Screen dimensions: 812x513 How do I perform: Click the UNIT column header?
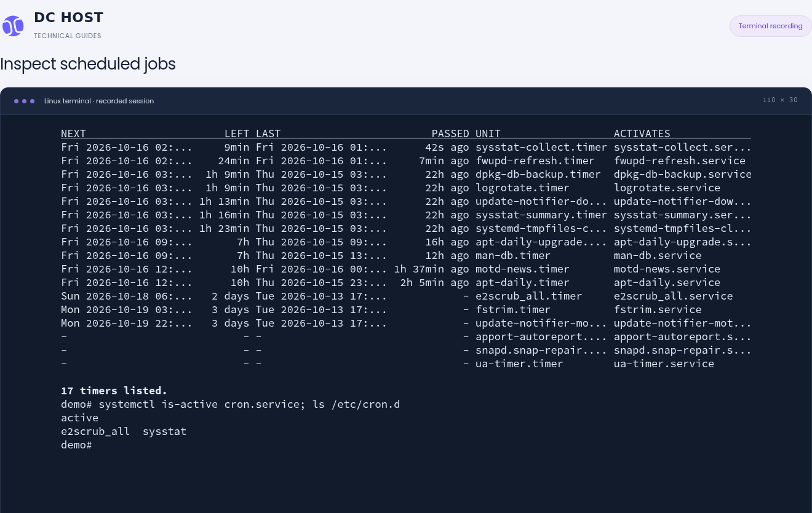pos(488,133)
